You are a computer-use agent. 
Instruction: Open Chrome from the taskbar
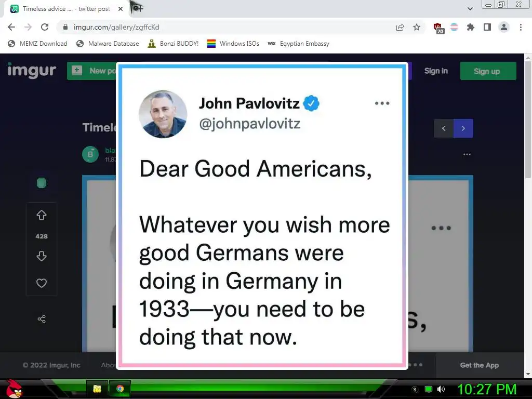coord(120,389)
